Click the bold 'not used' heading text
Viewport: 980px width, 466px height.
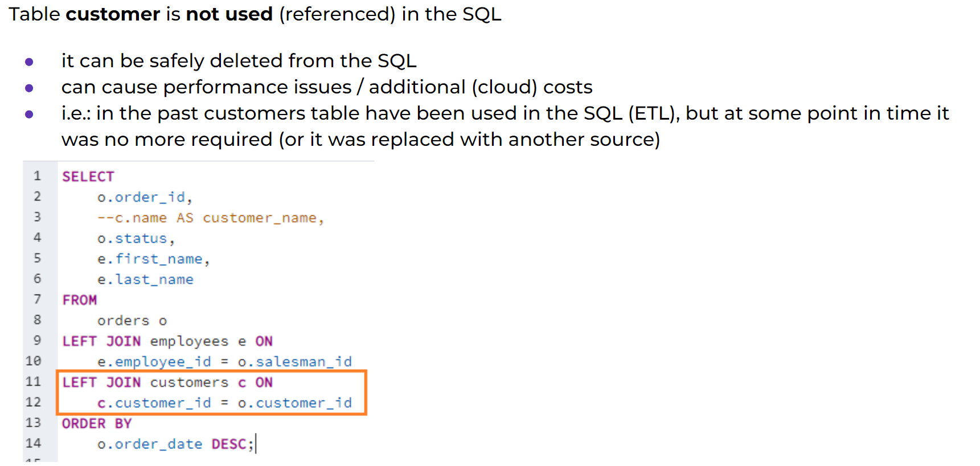tap(229, 14)
